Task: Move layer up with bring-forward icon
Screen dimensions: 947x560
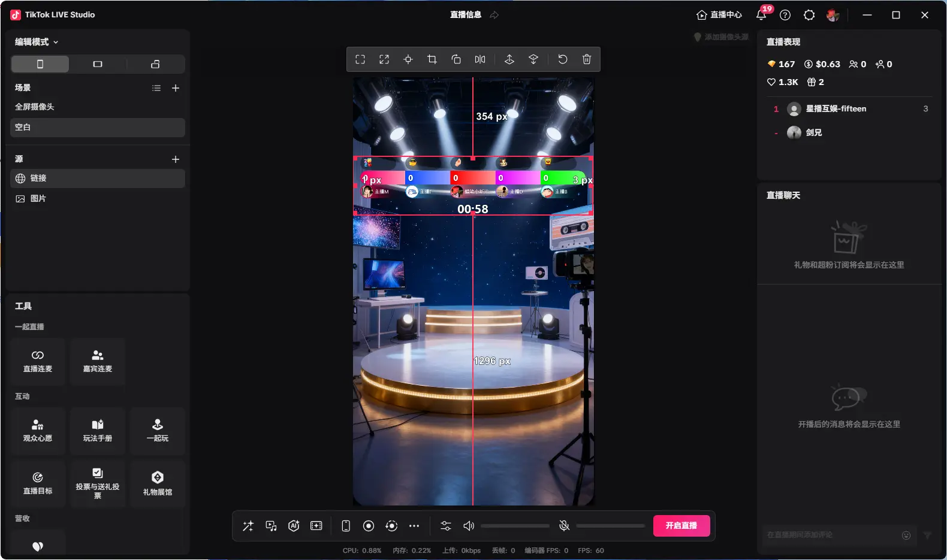Action: [509, 59]
